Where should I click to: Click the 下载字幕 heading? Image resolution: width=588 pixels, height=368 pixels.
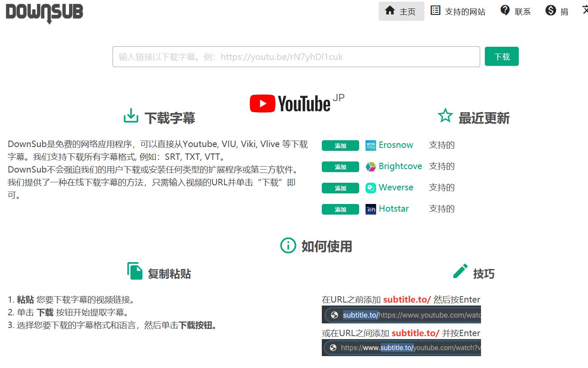(170, 118)
